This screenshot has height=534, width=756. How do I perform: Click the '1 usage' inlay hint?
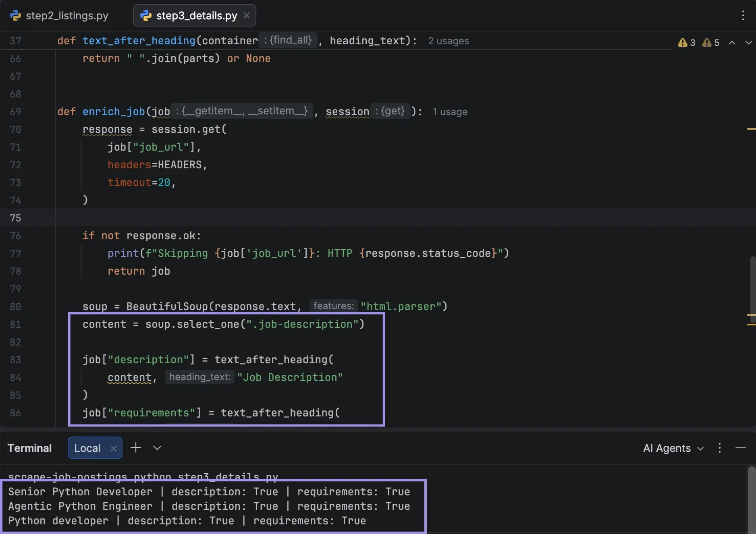click(450, 112)
